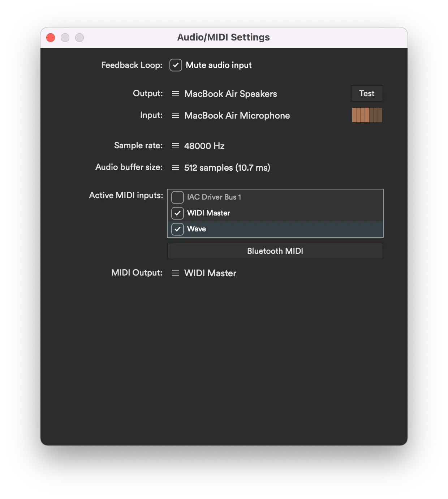The image size is (448, 499).
Task: Click the green zoom window button
Action: pos(79,38)
